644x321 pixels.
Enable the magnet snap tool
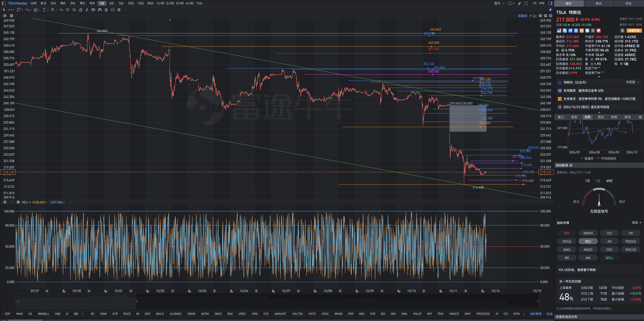[100, 10]
